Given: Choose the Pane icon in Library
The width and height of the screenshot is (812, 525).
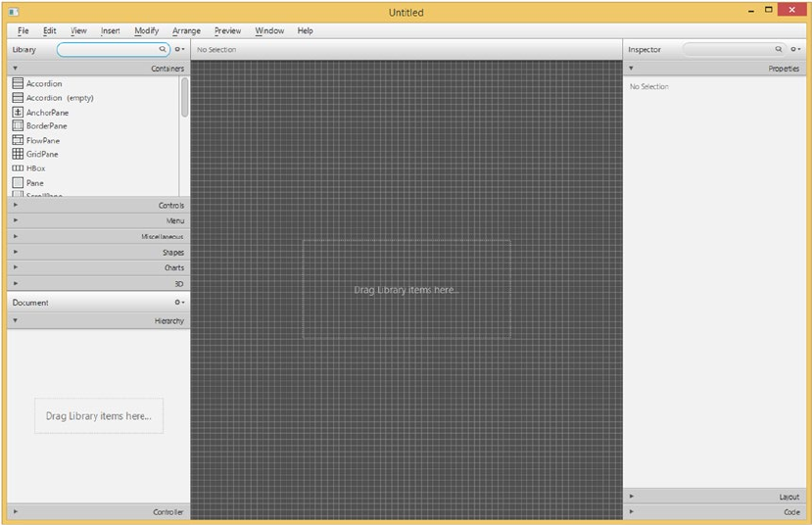Looking at the screenshot, I should [x=18, y=183].
